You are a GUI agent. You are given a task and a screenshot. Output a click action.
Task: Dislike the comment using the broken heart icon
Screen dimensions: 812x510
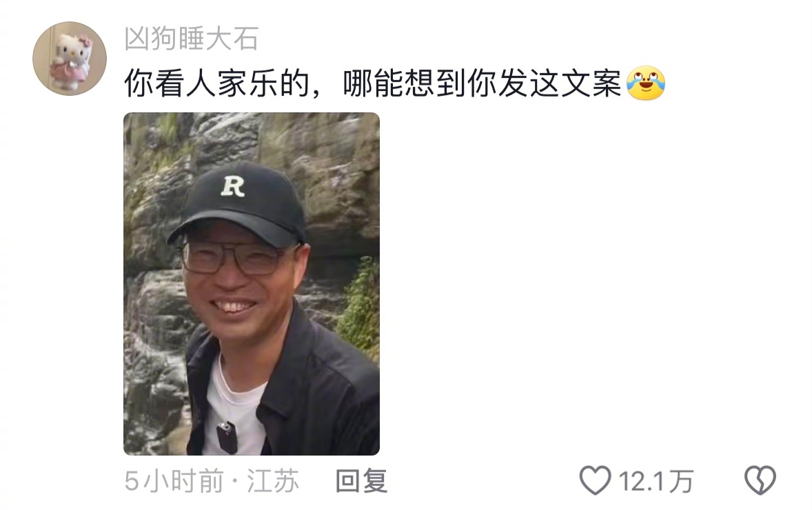click(760, 480)
